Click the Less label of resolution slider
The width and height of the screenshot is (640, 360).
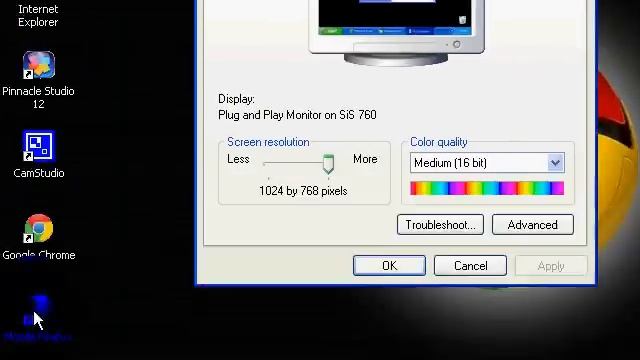[238, 159]
